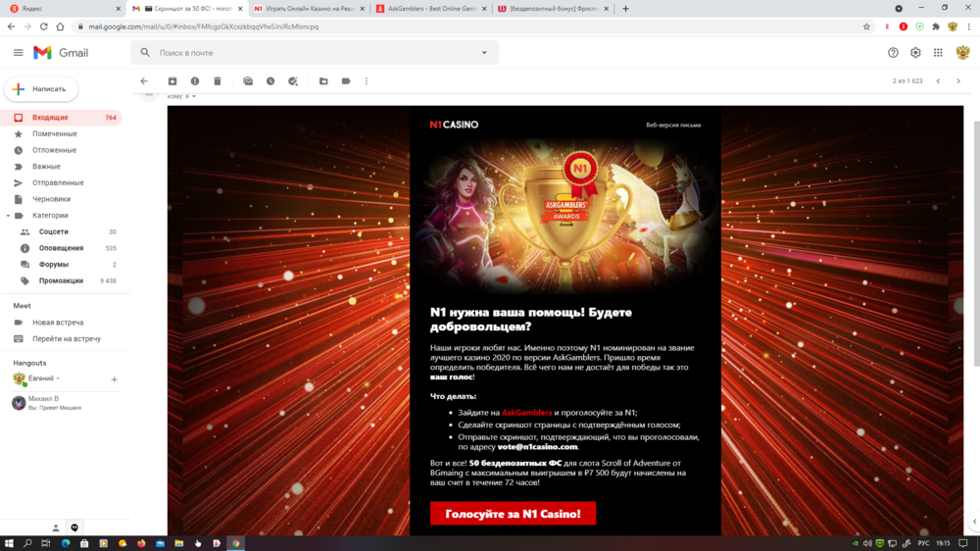
Task: Open the Labels tag icon
Action: pyautogui.click(x=346, y=81)
